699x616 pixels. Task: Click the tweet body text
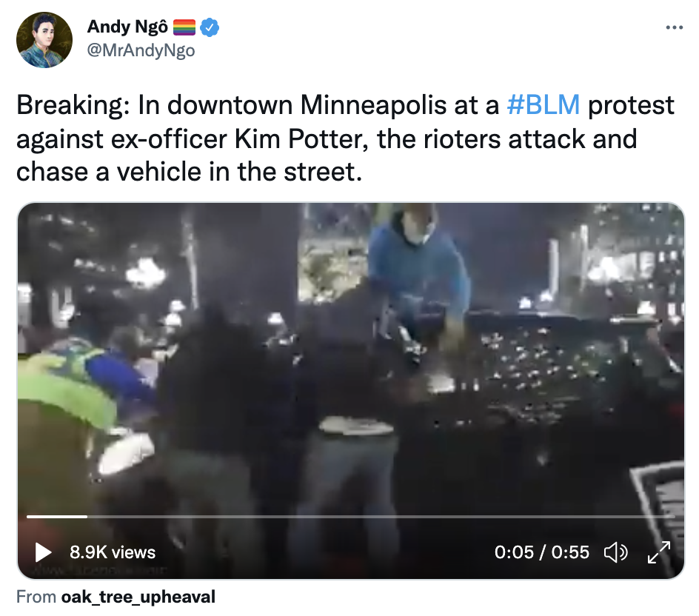(345, 138)
